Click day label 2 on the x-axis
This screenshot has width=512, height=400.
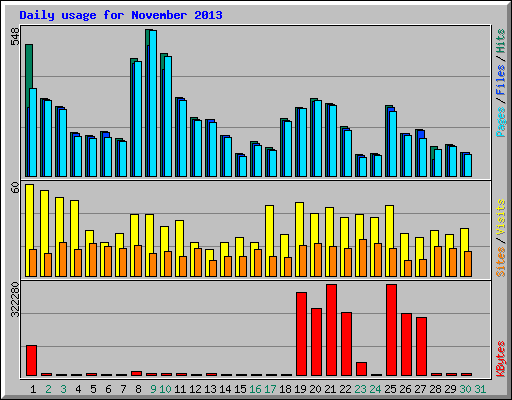tap(48, 389)
